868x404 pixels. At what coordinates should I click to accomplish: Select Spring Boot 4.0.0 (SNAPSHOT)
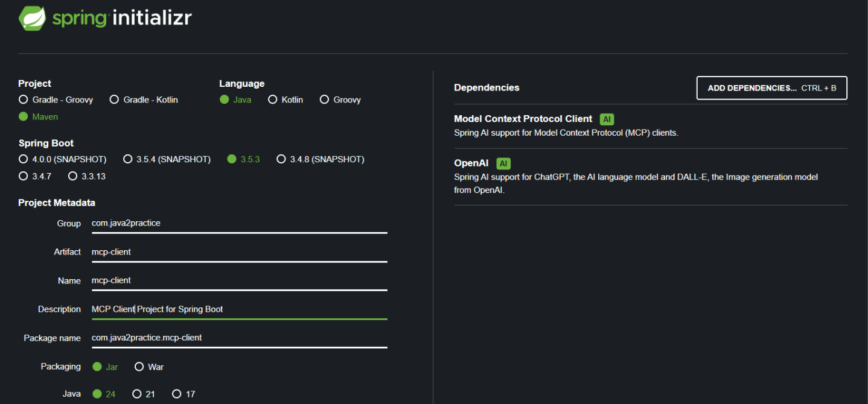pyautogui.click(x=24, y=159)
